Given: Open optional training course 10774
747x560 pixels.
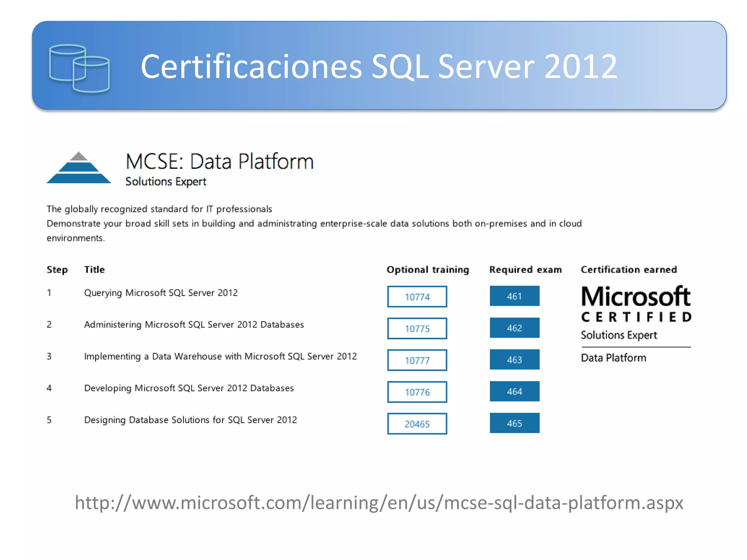Looking at the screenshot, I should click(x=417, y=296).
